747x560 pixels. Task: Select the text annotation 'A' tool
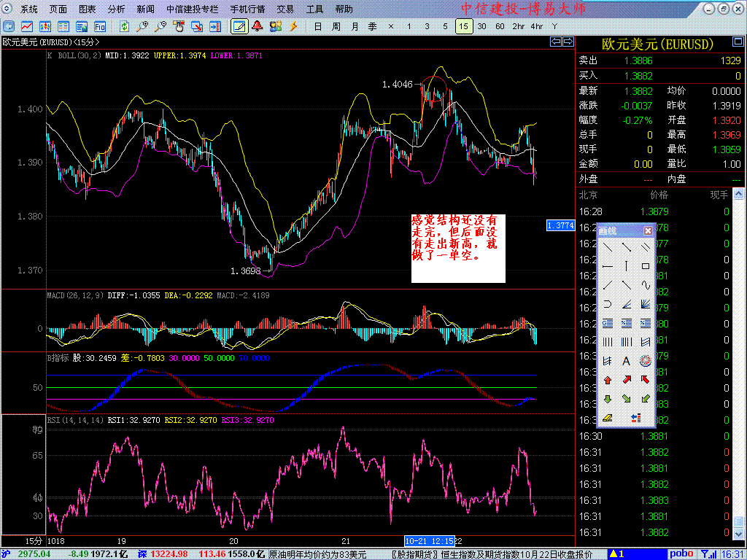(x=626, y=361)
